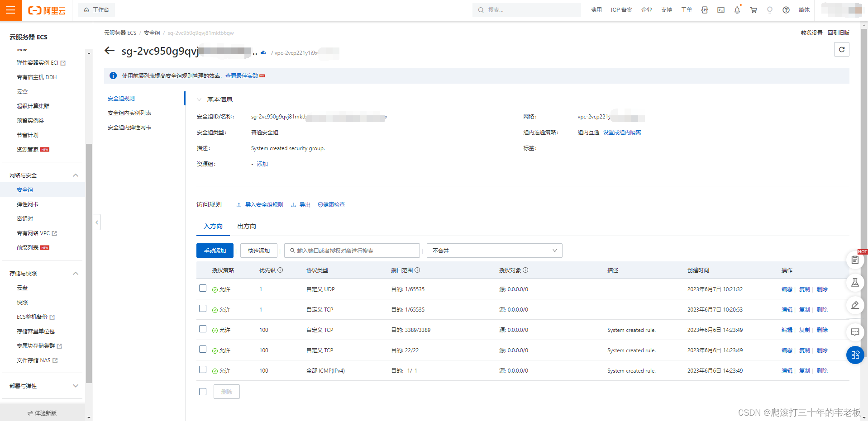The height and width of the screenshot is (421, 868).
Task: Open the lab flask floating icon
Action: click(x=855, y=283)
